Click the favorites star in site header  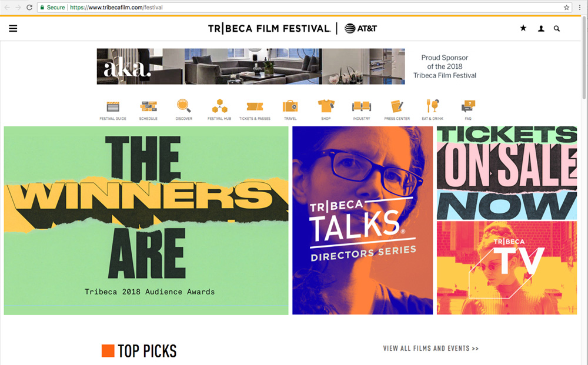coord(523,28)
